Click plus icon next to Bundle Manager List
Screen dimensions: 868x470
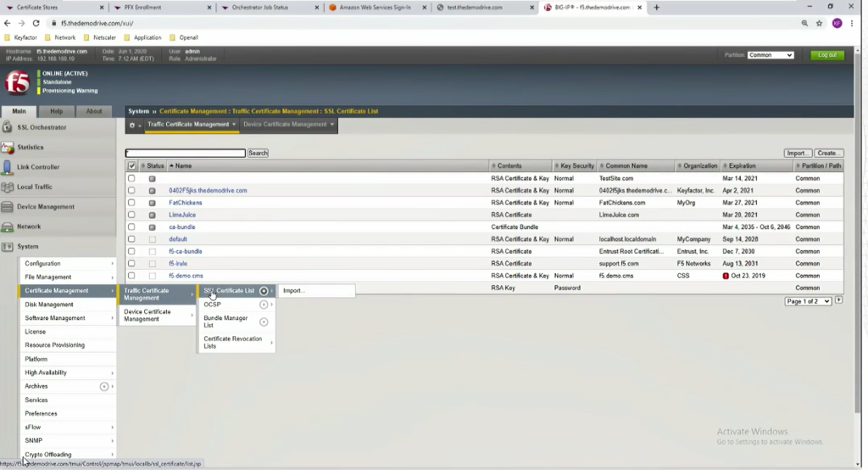pos(264,322)
